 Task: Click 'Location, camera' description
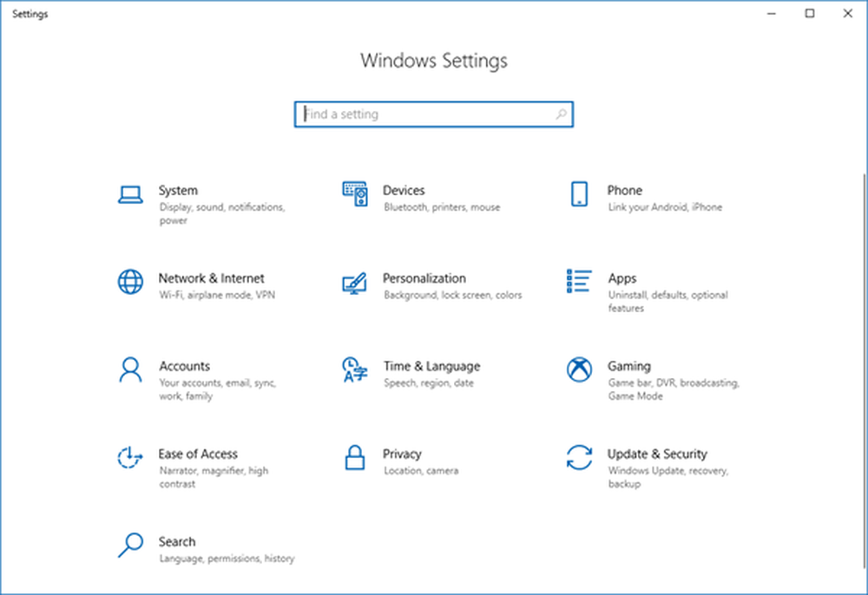tap(421, 471)
